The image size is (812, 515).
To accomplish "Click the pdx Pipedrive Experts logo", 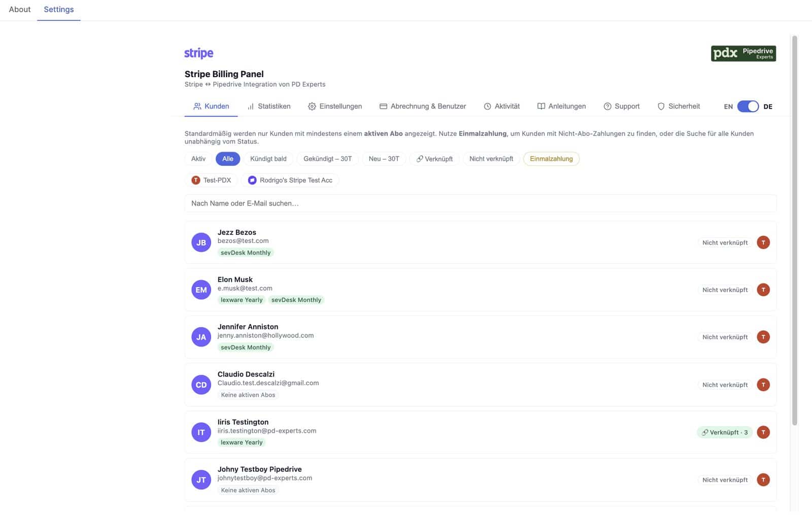I will [x=743, y=53].
